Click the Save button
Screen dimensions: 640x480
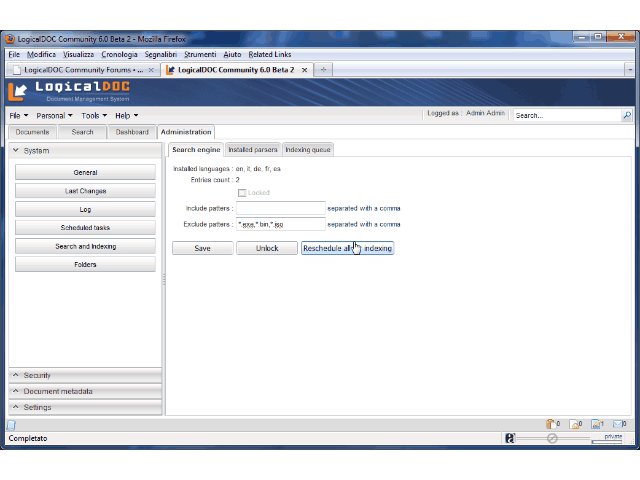click(202, 248)
